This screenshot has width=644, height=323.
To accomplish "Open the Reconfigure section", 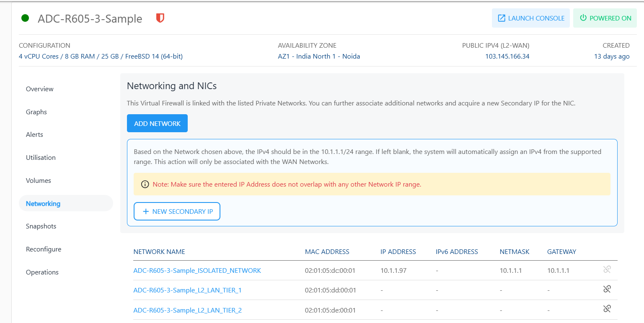I will [x=44, y=249].
